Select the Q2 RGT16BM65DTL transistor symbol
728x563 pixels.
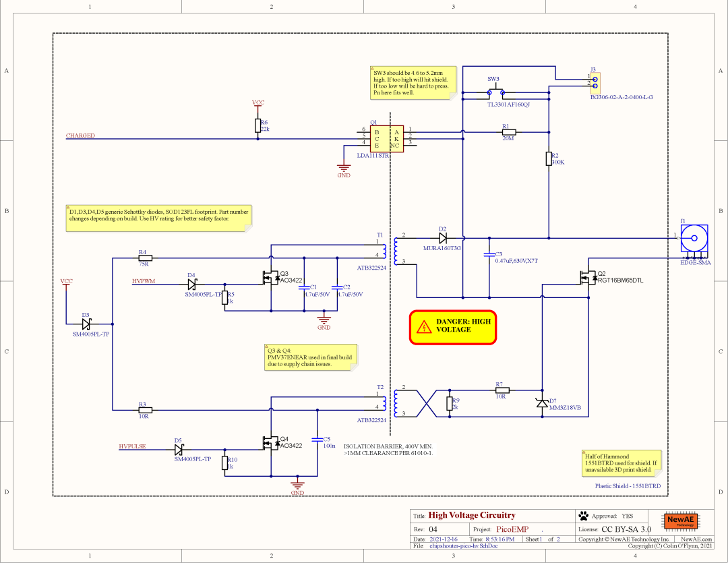[x=587, y=277]
